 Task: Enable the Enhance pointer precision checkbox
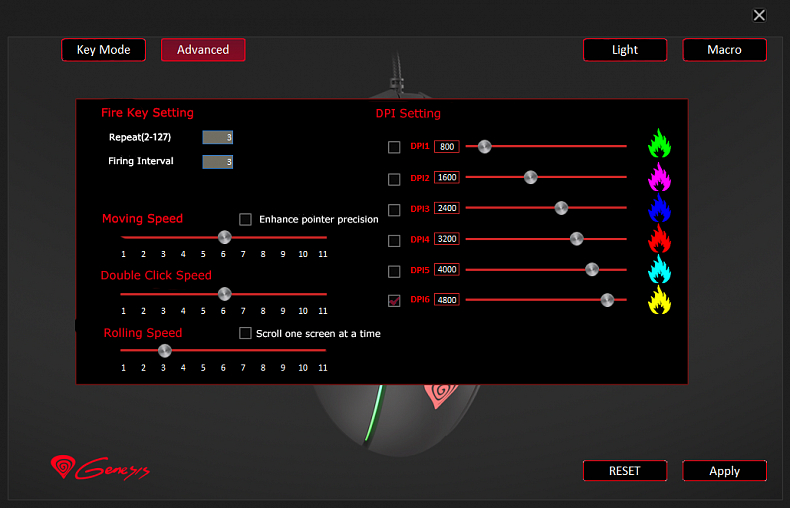pyautogui.click(x=246, y=219)
